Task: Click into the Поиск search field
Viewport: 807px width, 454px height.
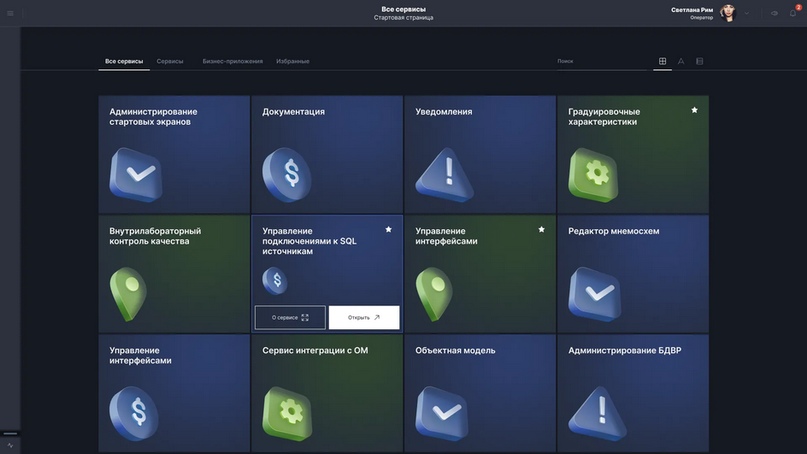Action: point(598,61)
